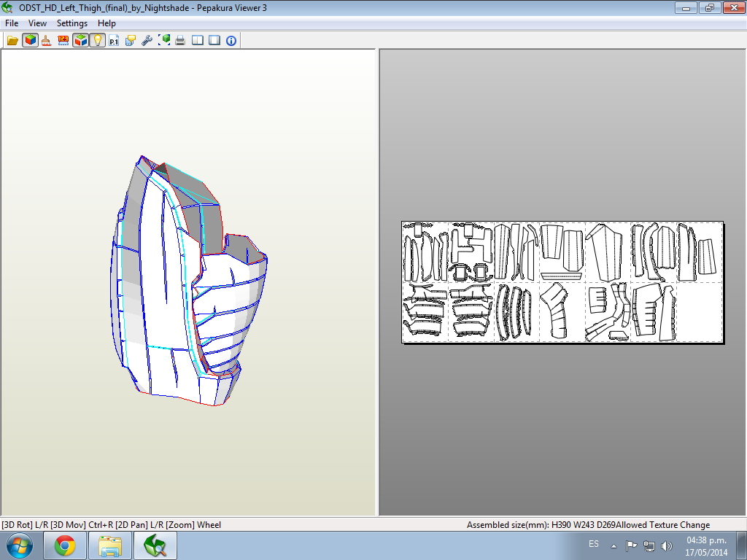Select the paintbrush texture tool
This screenshot has height=560, width=747.
(x=45, y=40)
